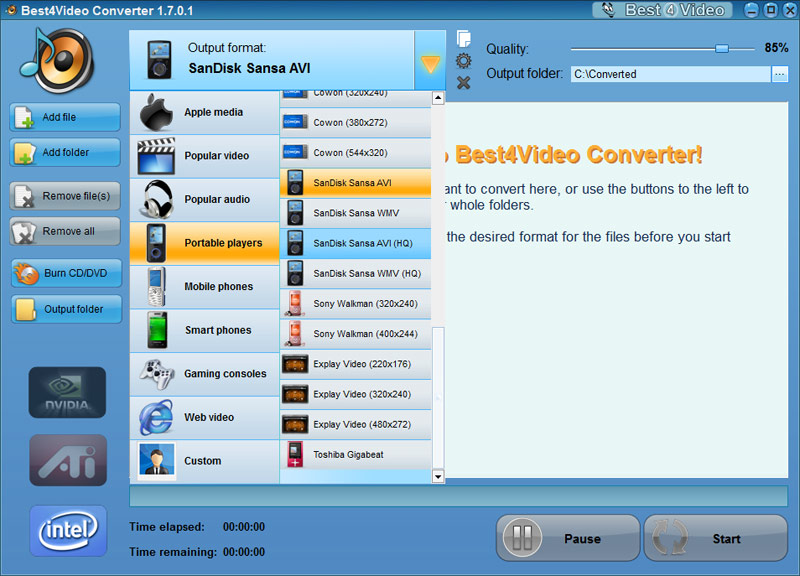
Task: Click the game controller Gaming consoles icon
Action: pyautogui.click(x=157, y=374)
